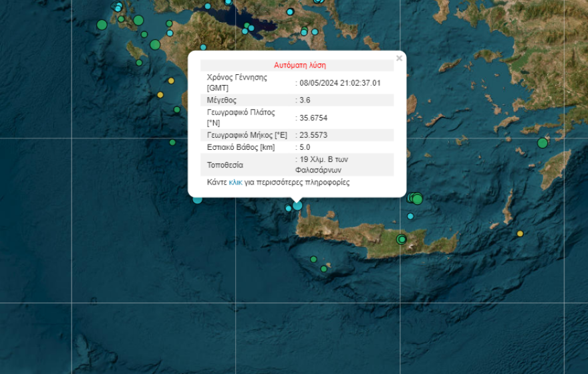Select the green marker in central Crete
Image resolution: width=588 pixels, height=374 pixels.
[x=402, y=240]
